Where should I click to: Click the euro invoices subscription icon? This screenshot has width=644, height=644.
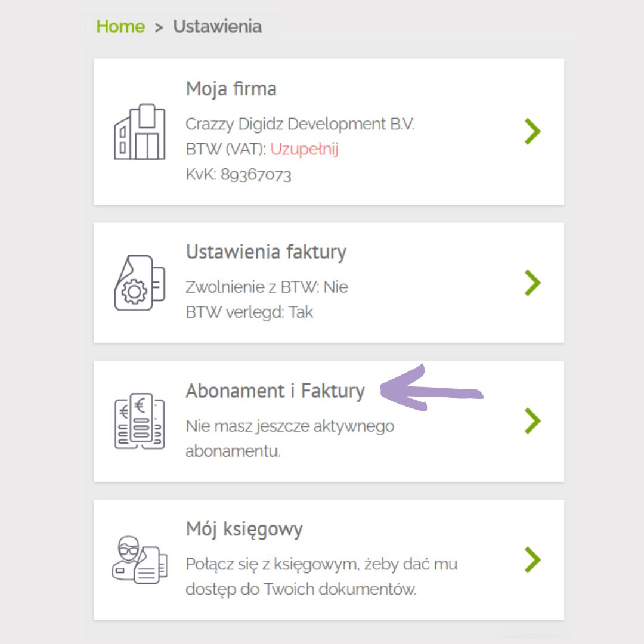pos(139,421)
